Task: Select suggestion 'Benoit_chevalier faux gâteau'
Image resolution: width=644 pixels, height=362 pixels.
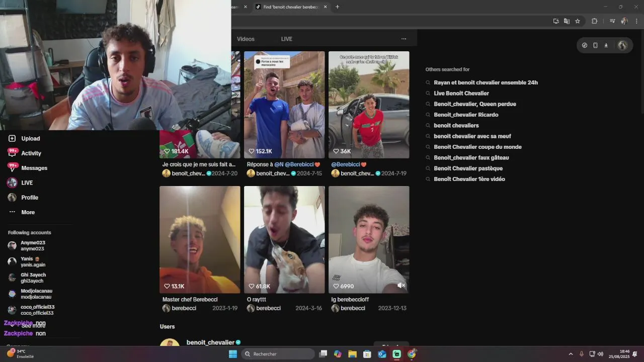Action: click(x=471, y=157)
